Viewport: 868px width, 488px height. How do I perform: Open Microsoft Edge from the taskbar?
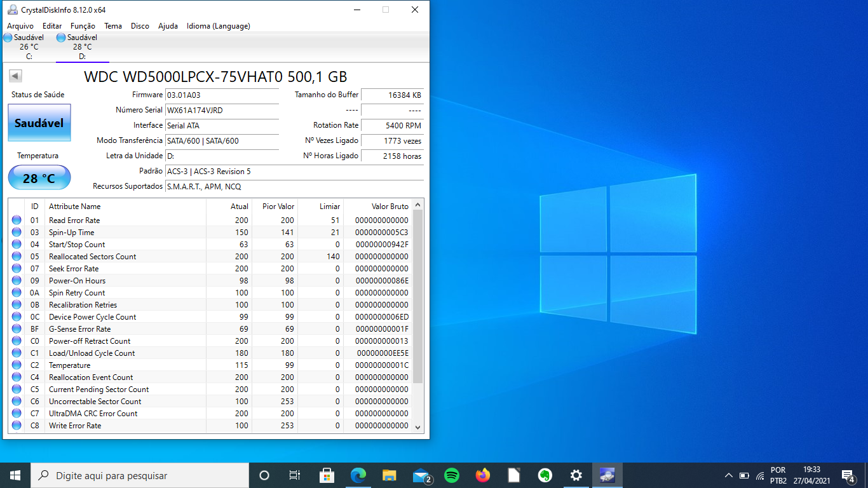pos(358,475)
